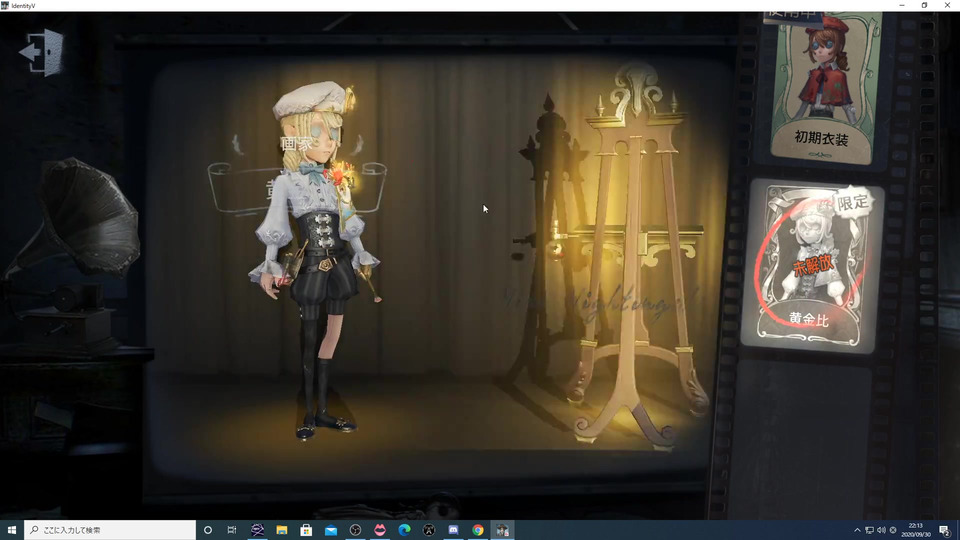
Task: Open File Explorer from taskbar
Action: click(x=282, y=530)
